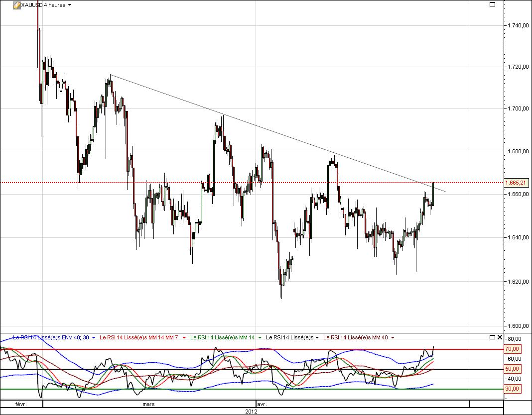Screen dimensions: 532x415
Task: Maximize the RSI indicator panel
Action: click(492, 337)
